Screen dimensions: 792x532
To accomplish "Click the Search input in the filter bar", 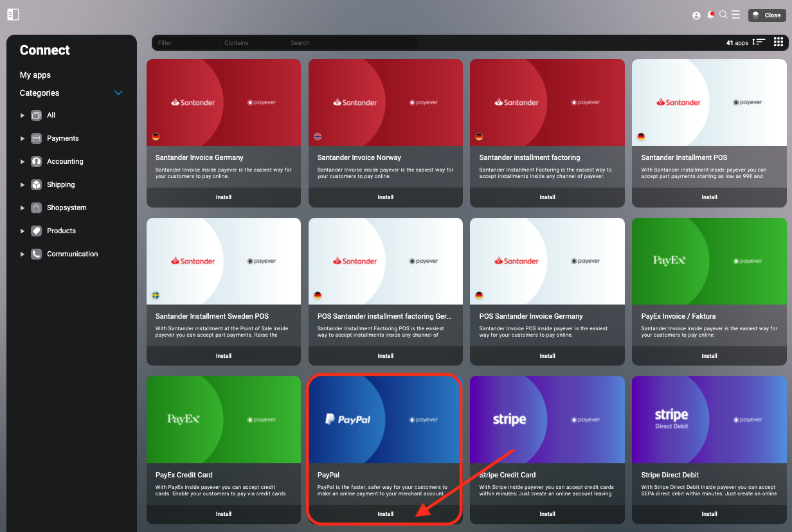I will (x=352, y=43).
